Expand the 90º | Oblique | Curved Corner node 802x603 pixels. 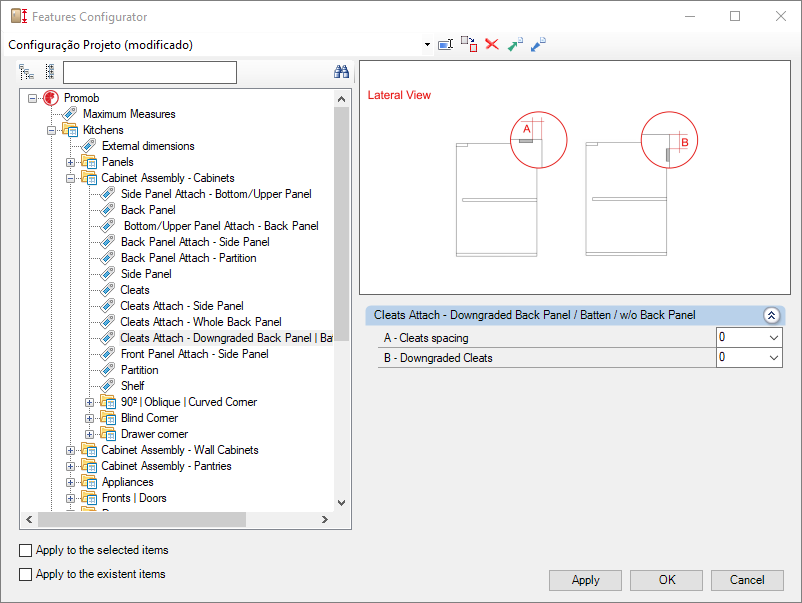point(89,403)
